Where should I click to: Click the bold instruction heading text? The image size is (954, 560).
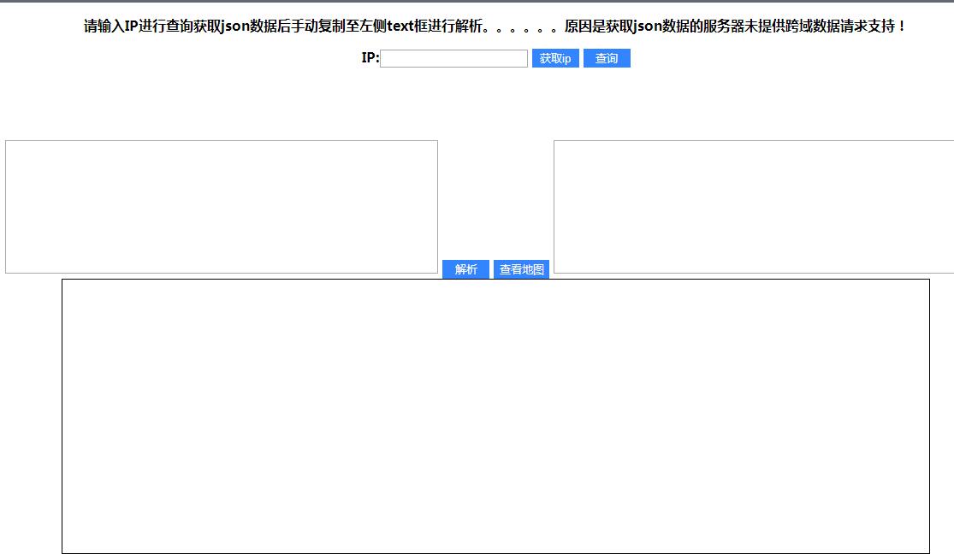pos(495,27)
